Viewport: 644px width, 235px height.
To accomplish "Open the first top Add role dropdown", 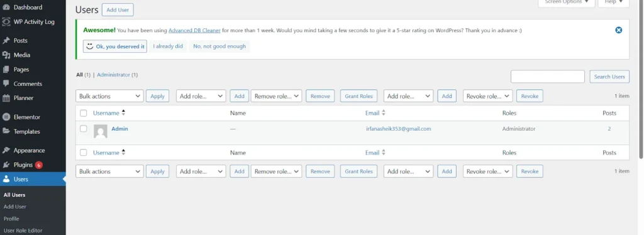I will coord(201,96).
